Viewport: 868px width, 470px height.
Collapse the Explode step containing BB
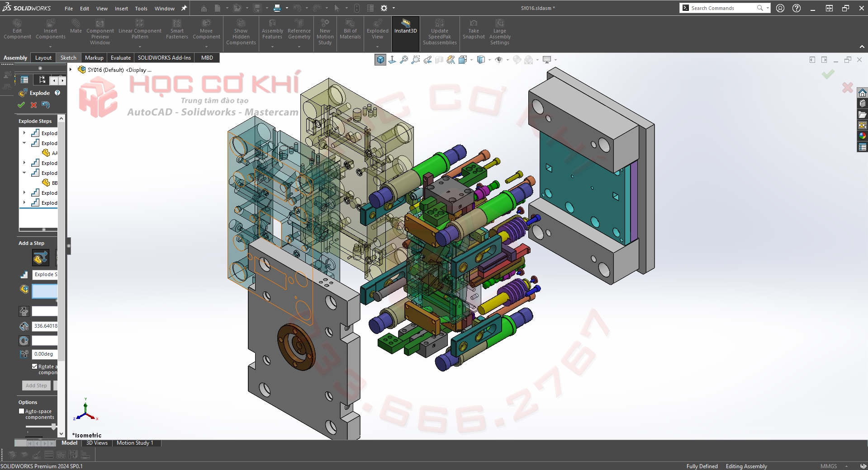[24, 173]
